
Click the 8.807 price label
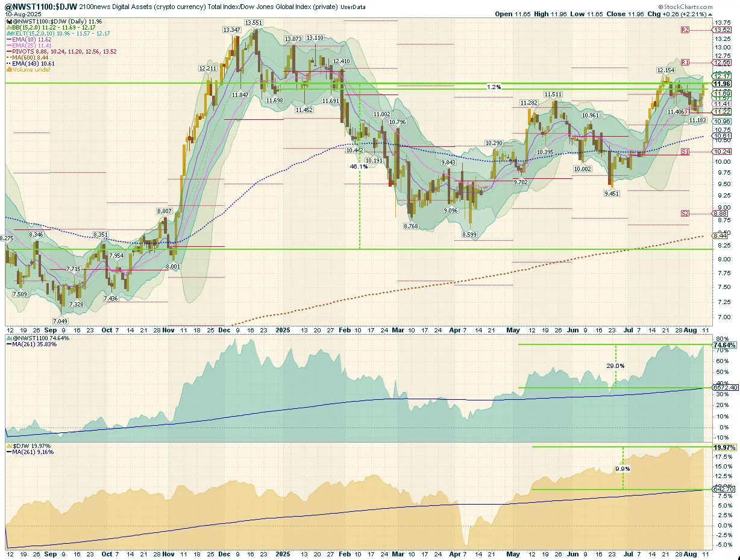coord(165,211)
